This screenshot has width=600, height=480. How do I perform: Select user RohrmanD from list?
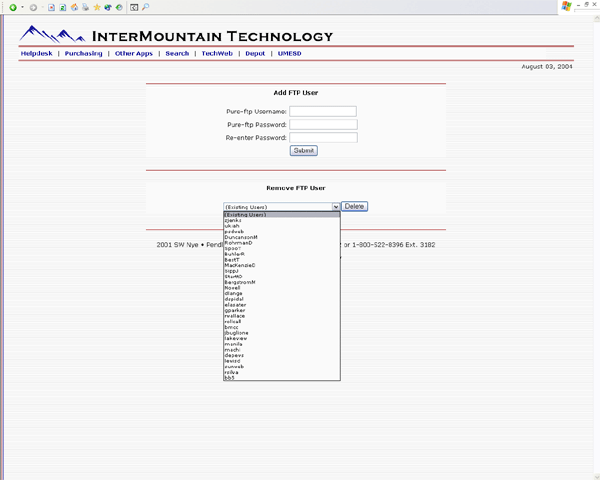pos(282,243)
